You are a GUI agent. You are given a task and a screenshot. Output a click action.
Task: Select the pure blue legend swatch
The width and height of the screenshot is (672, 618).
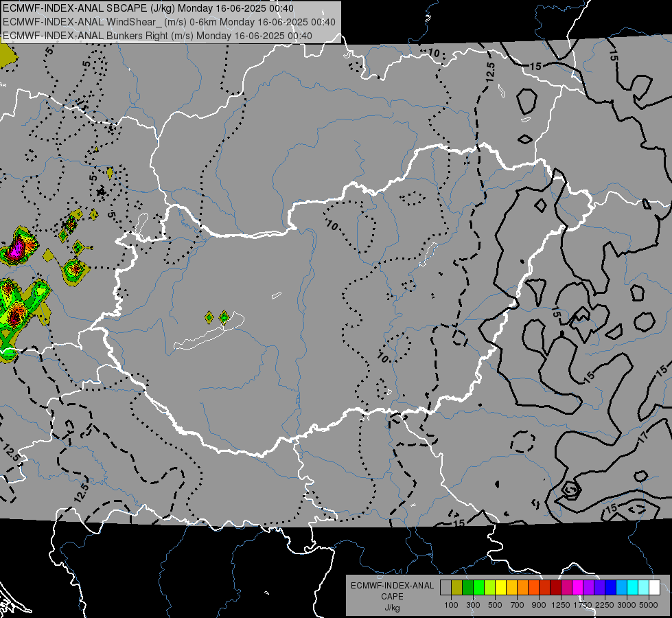611,587
